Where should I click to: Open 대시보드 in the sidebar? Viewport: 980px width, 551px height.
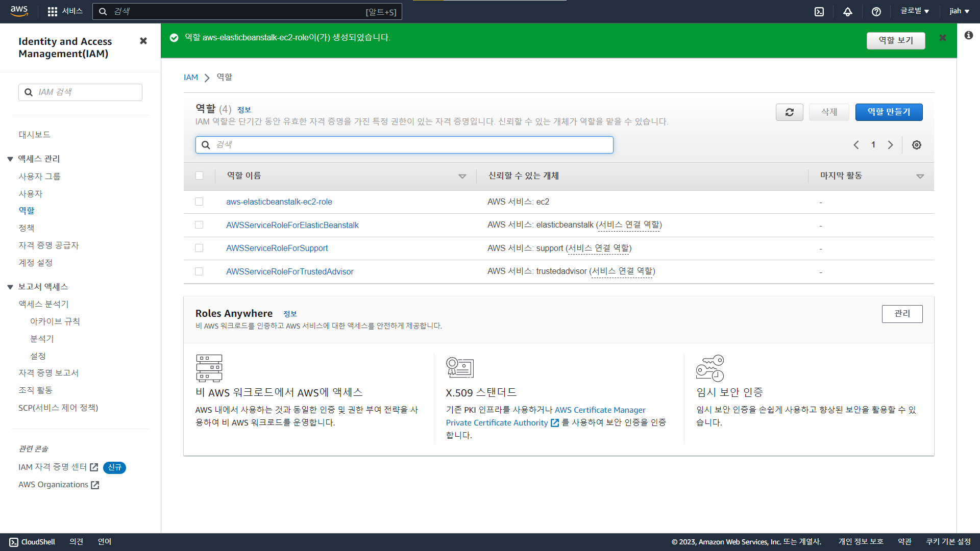(35, 135)
